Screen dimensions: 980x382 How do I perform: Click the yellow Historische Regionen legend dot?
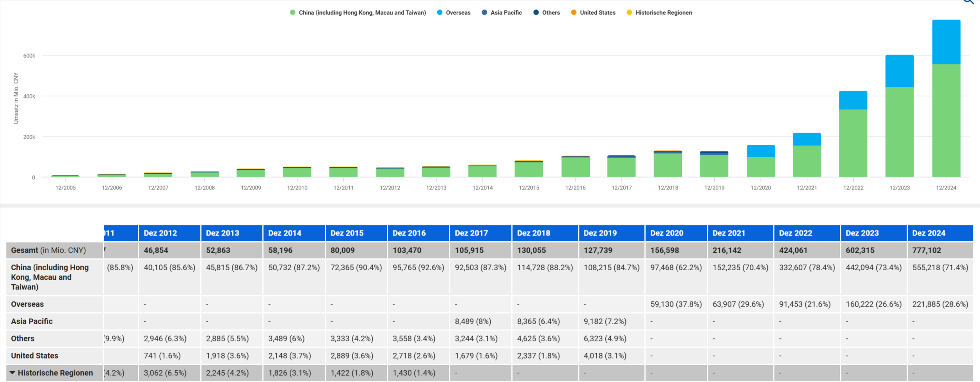(629, 12)
